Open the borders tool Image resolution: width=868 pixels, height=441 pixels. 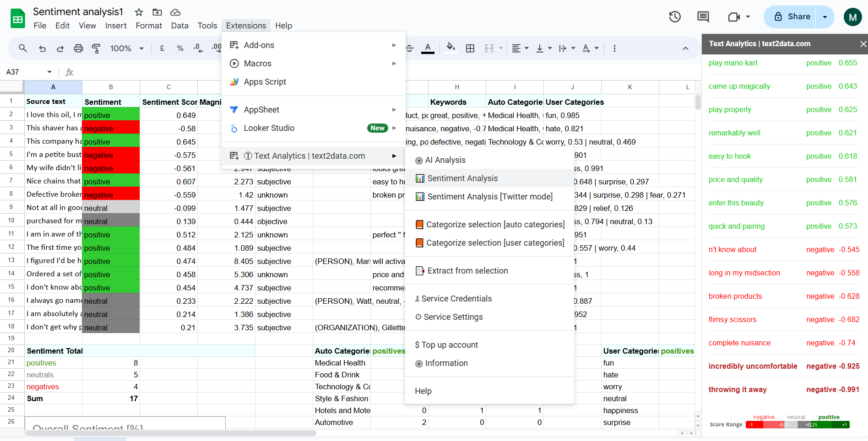click(x=470, y=48)
